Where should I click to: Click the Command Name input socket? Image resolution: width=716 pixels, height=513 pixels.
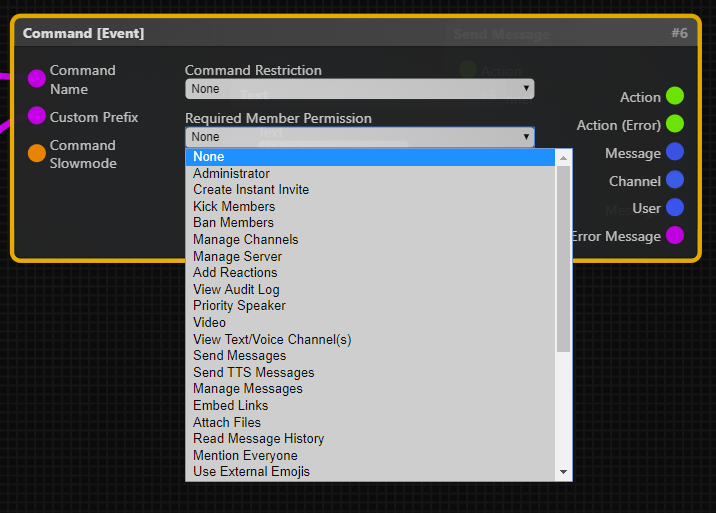point(37,79)
